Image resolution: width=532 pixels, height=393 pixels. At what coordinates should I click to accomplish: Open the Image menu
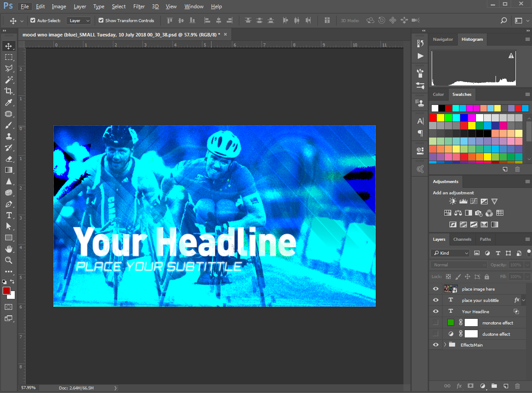point(59,7)
